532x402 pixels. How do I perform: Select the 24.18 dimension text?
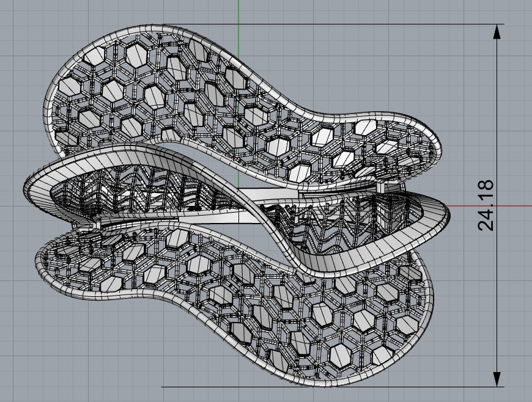click(x=486, y=205)
